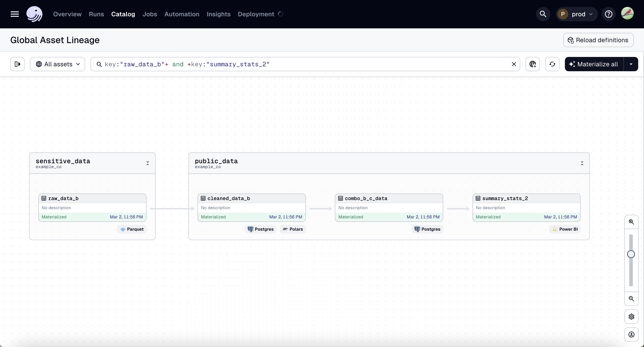Select the Runs navigation tab
Screen dimensions: 644x347
click(96, 14)
